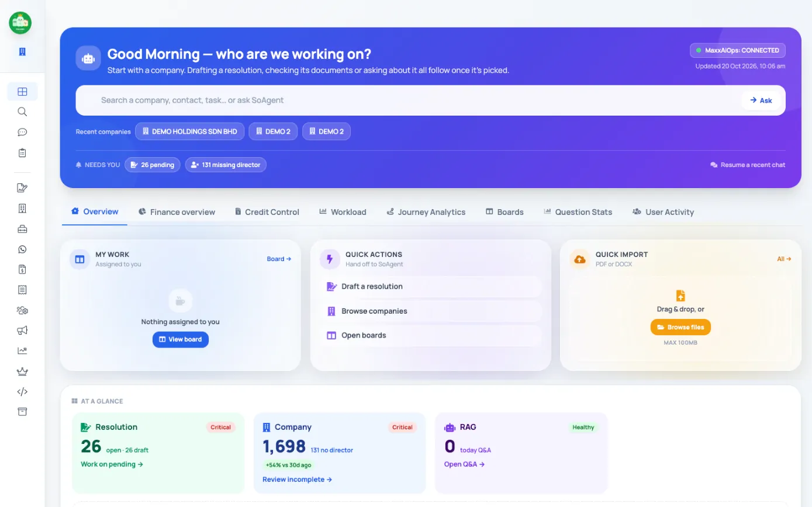The height and width of the screenshot is (507, 812).
Task: Open the Boards tab
Action: [x=505, y=212]
